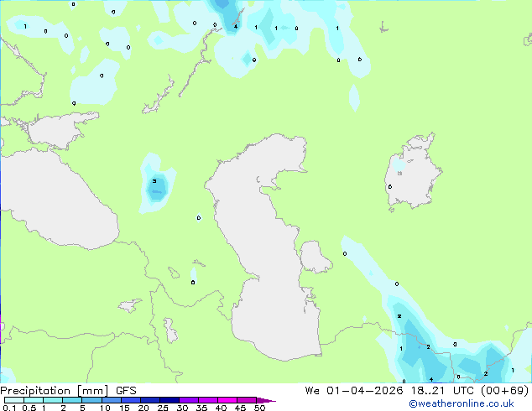
Task: Pick the 15 to 20 mm legend swatch
Action: (131, 400)
